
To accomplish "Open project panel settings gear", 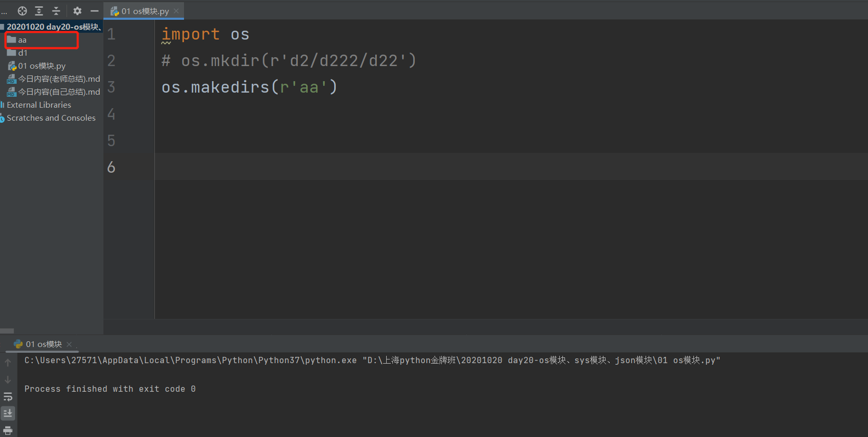I will click(77, 11).
